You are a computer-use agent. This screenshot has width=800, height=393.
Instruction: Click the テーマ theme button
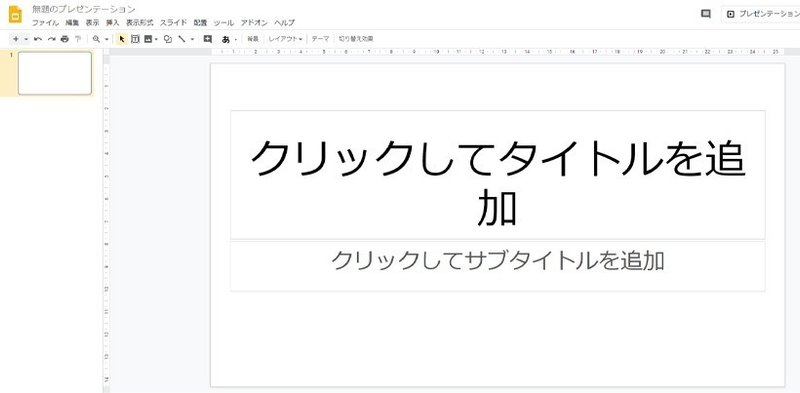point(320,39)
